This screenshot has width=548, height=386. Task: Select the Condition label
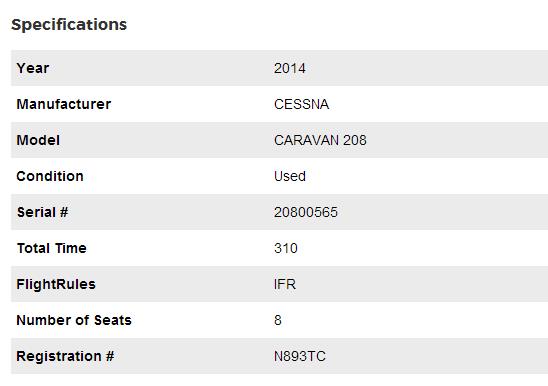[50, 176]
